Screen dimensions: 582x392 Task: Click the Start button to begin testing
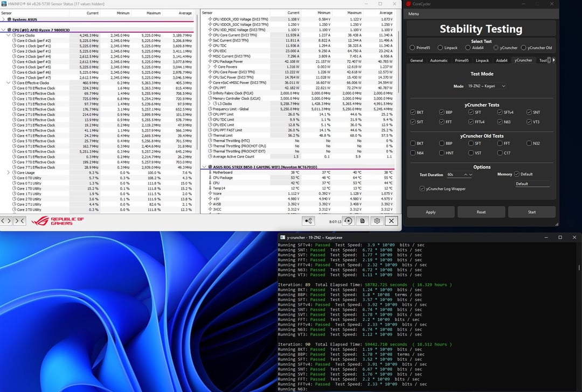[531, 212]
